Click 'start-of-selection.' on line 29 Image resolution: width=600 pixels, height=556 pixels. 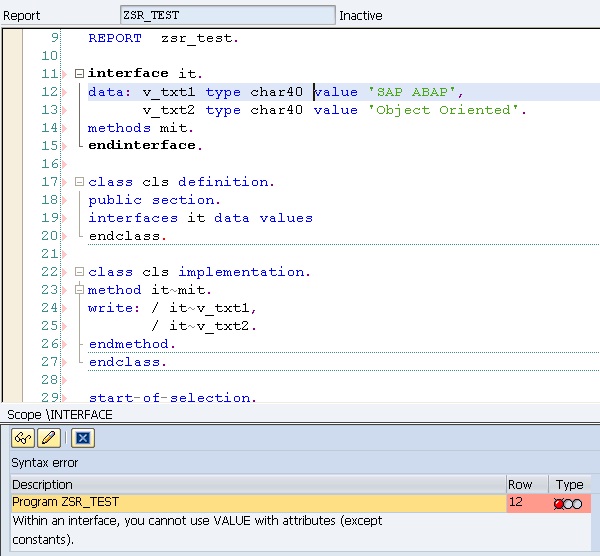[x=172, y=398]
